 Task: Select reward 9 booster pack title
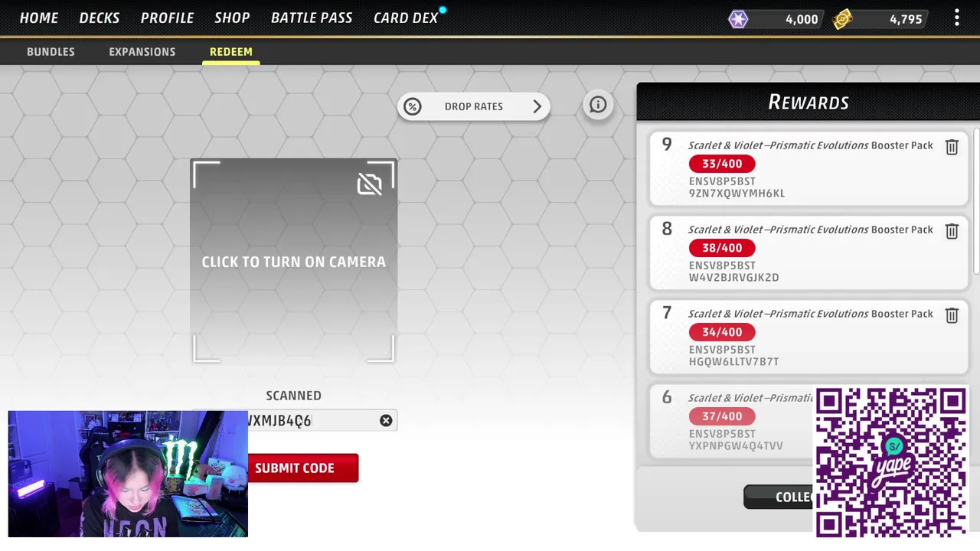810,145
